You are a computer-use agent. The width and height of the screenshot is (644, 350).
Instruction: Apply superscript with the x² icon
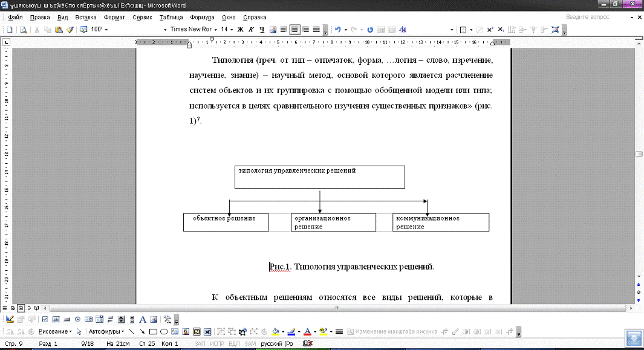tap(490, 29)
